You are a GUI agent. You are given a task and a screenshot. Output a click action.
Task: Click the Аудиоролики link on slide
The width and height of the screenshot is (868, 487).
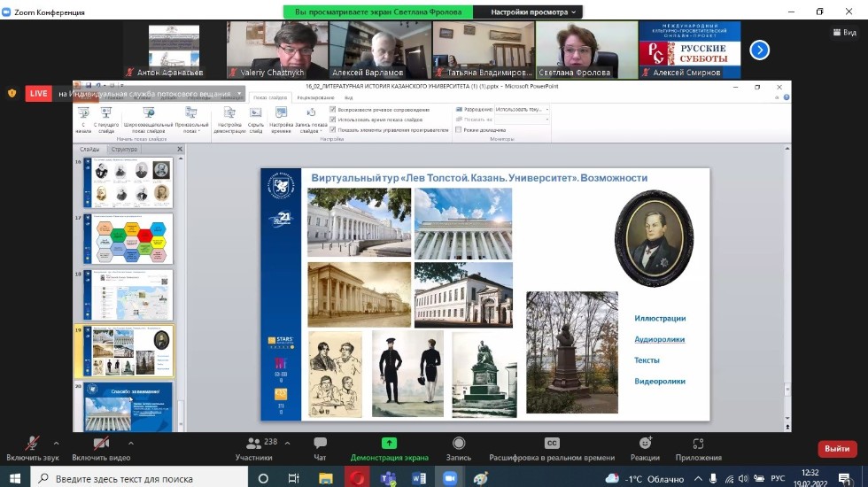tap(659, 339)
